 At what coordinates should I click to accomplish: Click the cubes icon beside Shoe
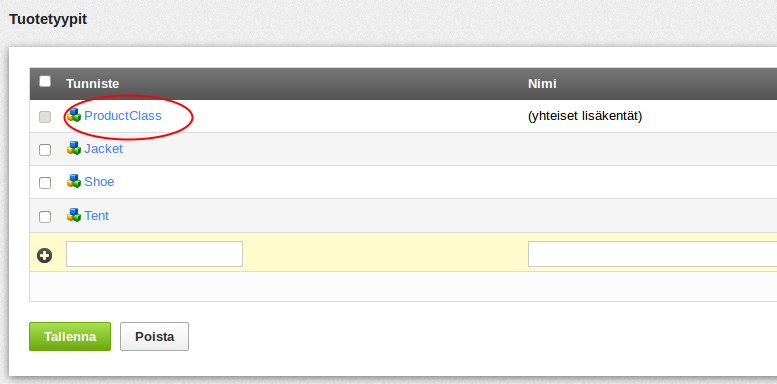(74, 181)
